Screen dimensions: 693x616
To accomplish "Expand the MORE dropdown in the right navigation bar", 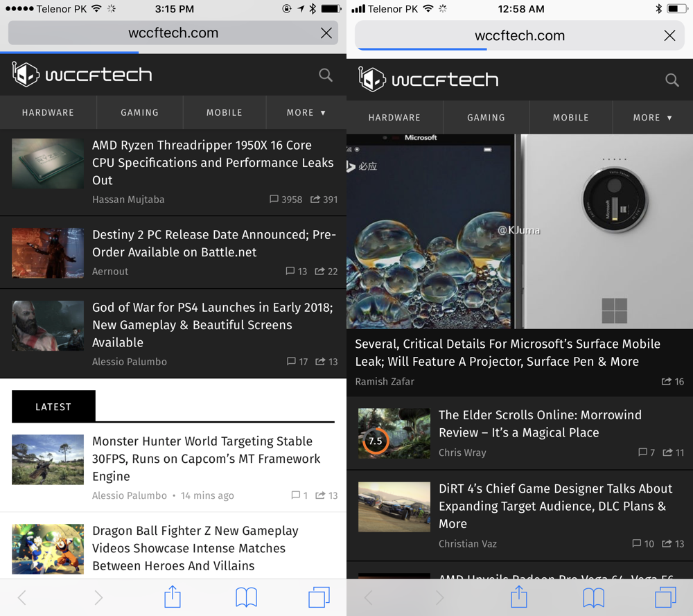I will [652, 118].
